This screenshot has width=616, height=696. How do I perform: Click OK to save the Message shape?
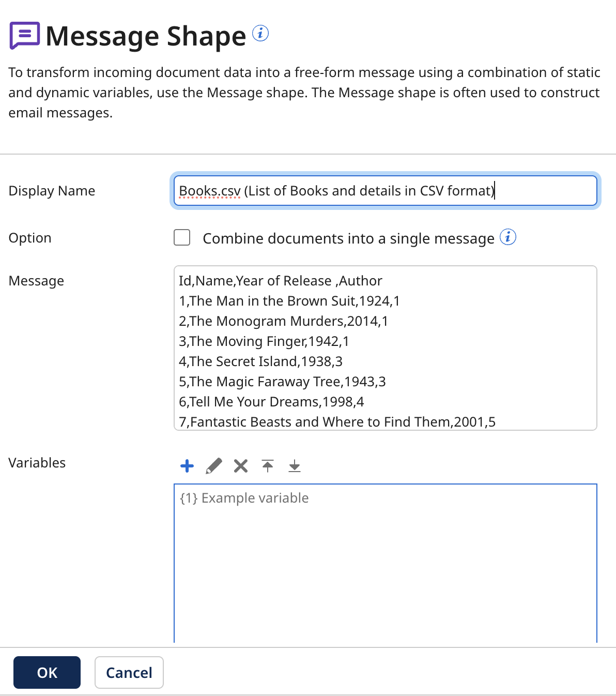(47, 672)
